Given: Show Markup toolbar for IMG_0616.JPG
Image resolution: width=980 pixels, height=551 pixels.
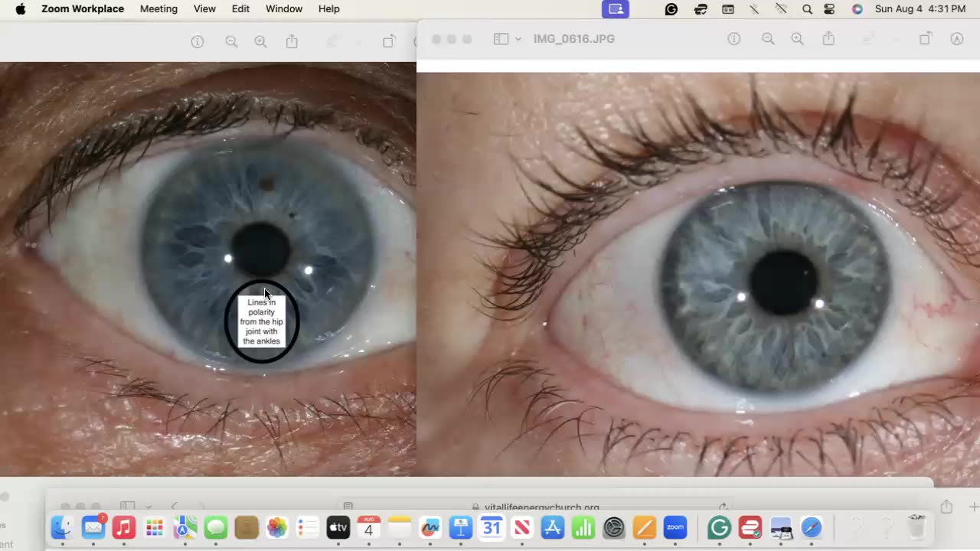Looking at the screenshot, I should pyautogui.click(x=956, y=39).
